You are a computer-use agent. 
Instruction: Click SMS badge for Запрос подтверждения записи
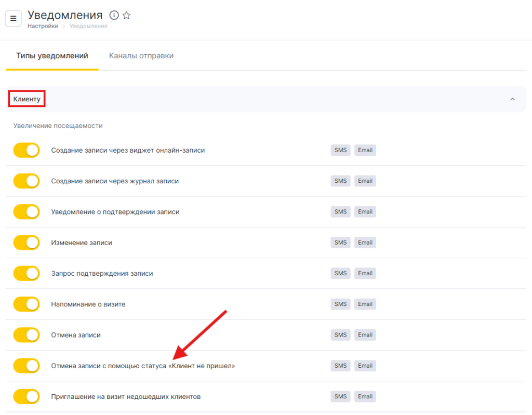click(340, 273)
